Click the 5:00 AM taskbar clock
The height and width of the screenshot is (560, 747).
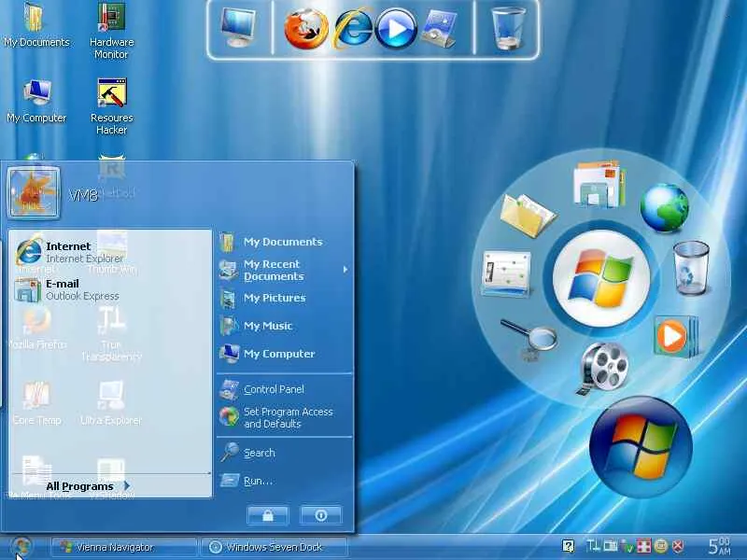point(719,546)
